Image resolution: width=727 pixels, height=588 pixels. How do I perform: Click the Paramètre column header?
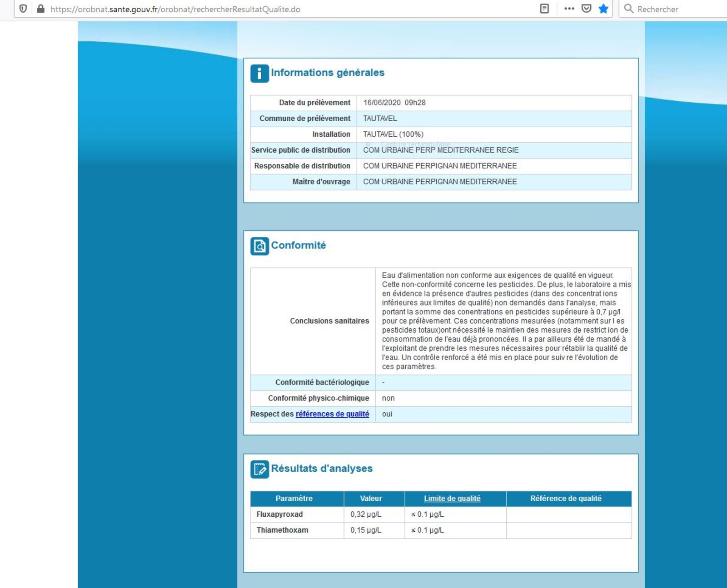click(x=294, y=499)
